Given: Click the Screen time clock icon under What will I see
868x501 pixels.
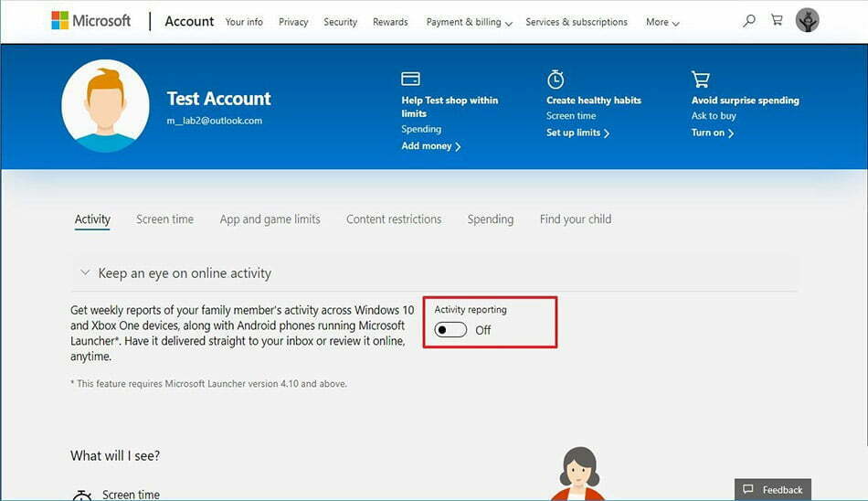Looking at the screenshot, I should click(x=82, y=495).
